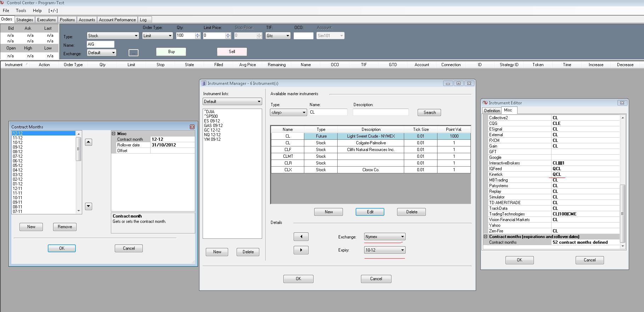The width and height of the screenshot is (644, 312).
Task: Click Remove in Contract Months dialog
Action: [x=65, y=227]
